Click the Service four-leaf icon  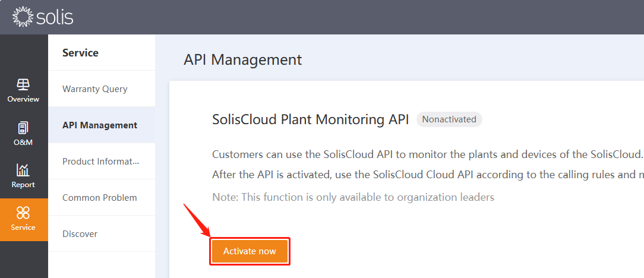point(23,213)
